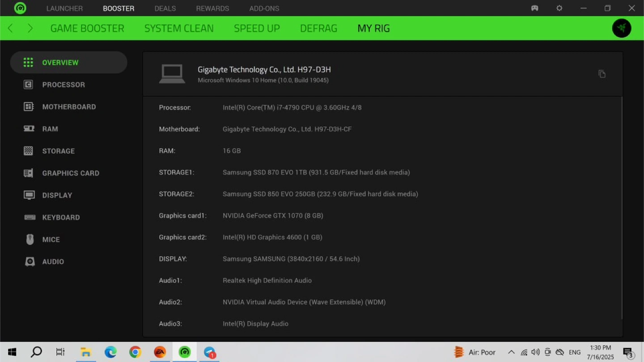This screenshot has width=644, height=362.
Task: Click Intel HD Graphics 4600 entry
Action: click(x=272, y=237)
